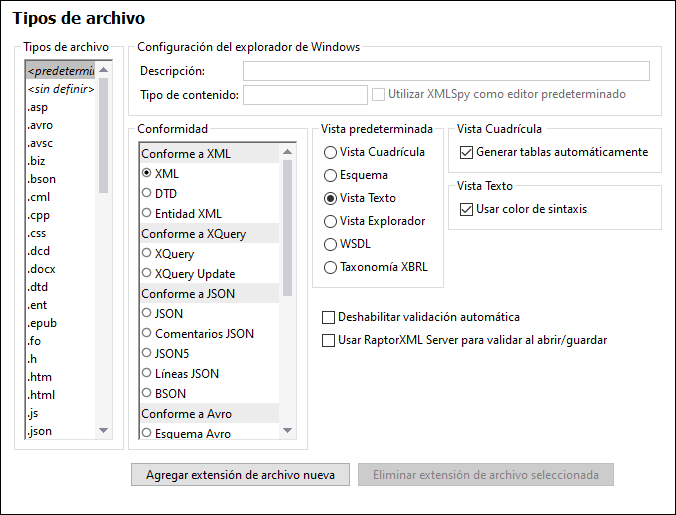Select Taxonomía XBRL radio button
The width and height of the screenshot is (676, 515).
[331, 267]
